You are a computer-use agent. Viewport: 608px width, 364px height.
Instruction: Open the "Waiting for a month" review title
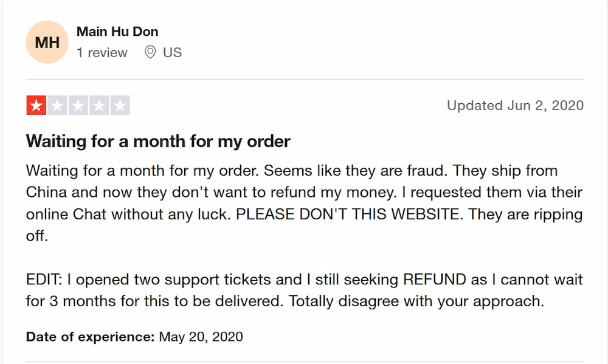pos(158,142)
